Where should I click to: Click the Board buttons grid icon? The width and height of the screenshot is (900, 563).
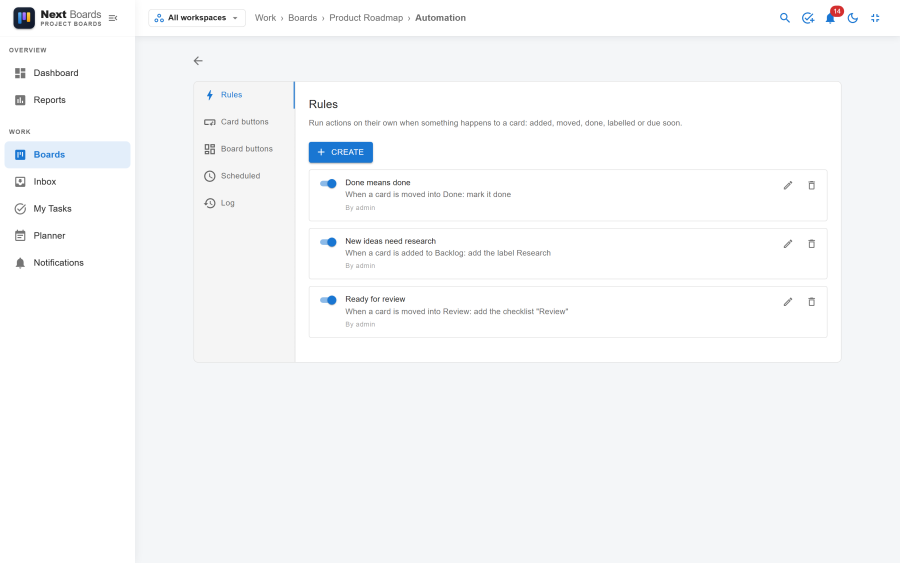coord(210,149)
